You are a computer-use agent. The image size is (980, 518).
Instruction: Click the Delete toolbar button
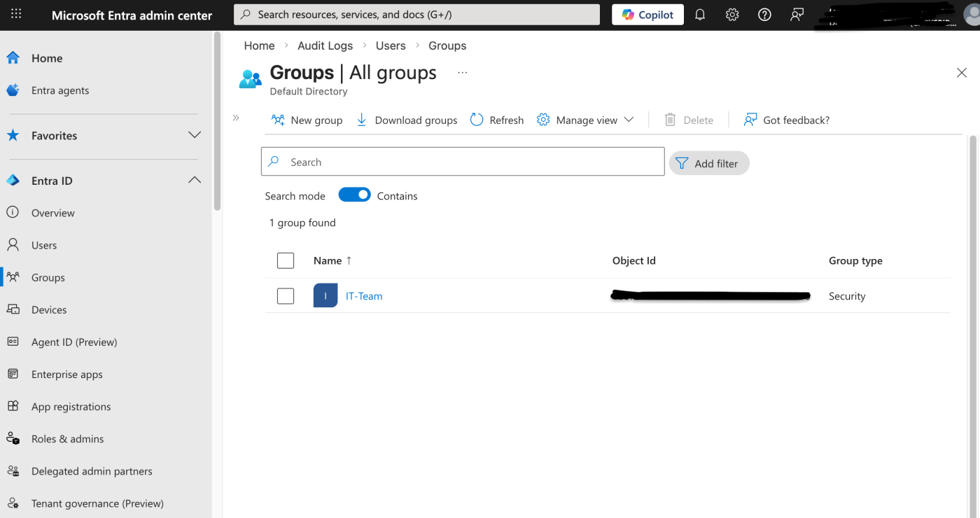point(689,120)
